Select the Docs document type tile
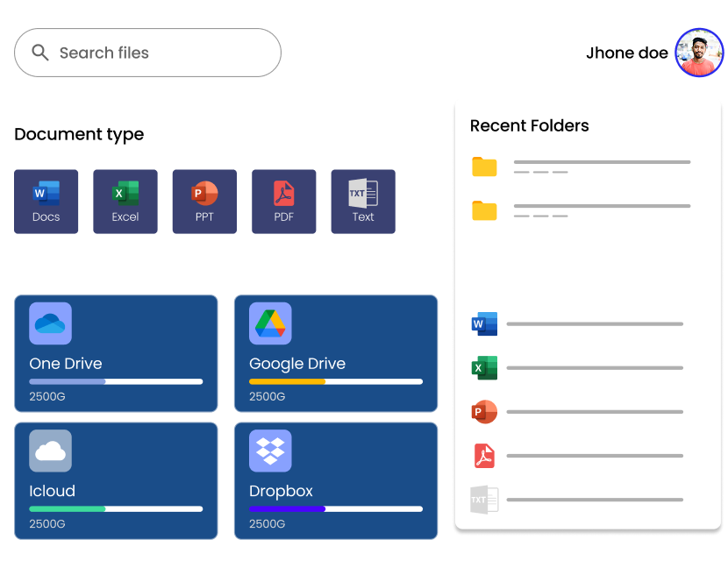Screen dimensions: 728x568 tap(46, 202)
